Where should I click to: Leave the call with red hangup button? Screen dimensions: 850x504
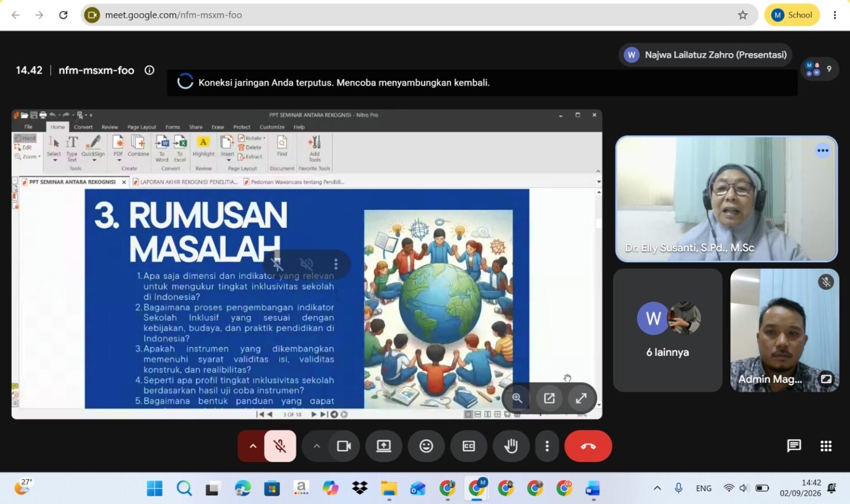[588, 446]
